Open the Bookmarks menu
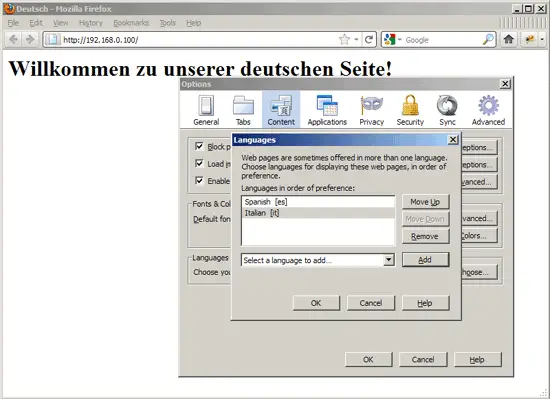This screenshot has height=399, width=550. tap(131, 23)
